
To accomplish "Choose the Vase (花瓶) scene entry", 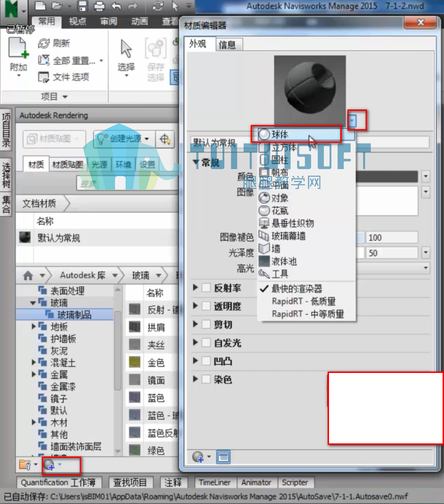I will [x=307, y=210].
